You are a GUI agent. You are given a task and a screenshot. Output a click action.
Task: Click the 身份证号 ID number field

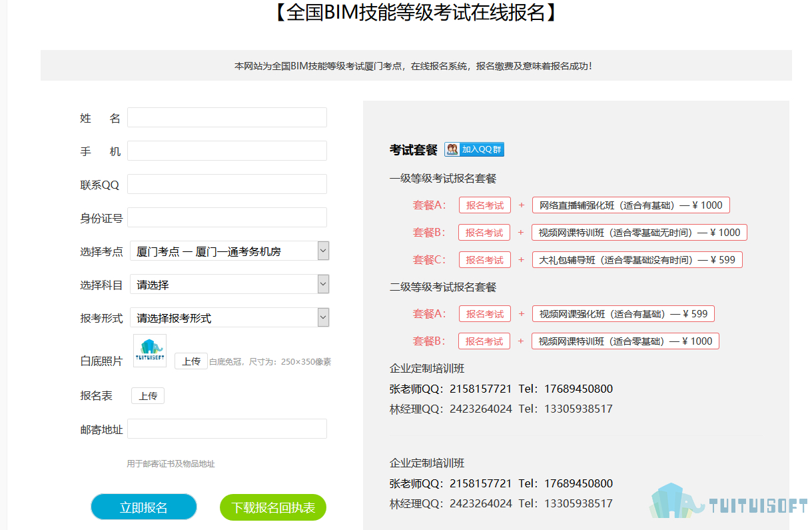tap(227, 217)
